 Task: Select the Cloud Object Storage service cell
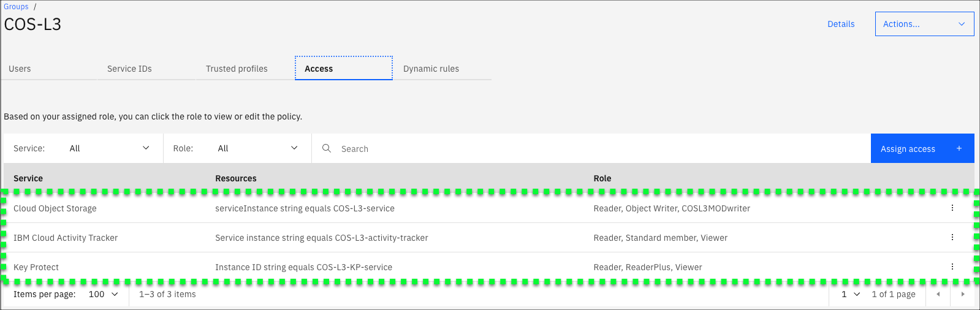pos(55,208)
